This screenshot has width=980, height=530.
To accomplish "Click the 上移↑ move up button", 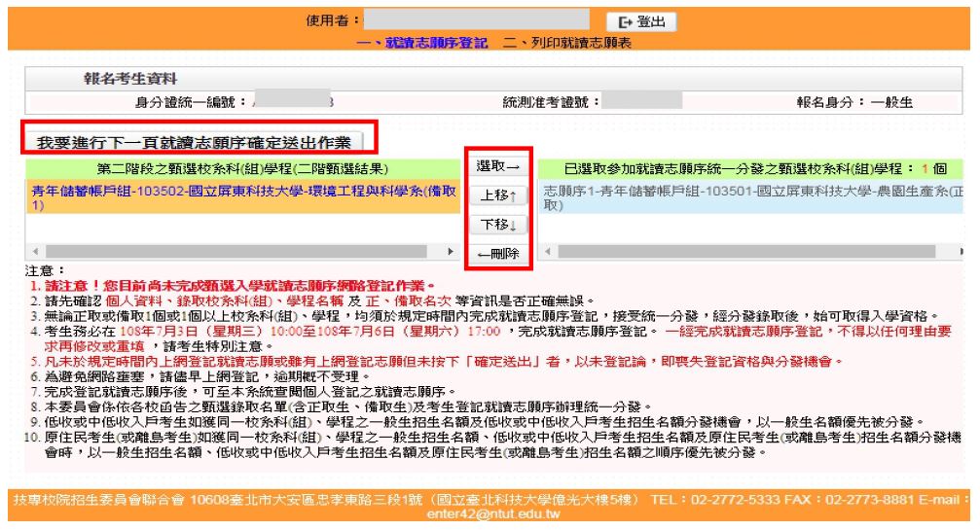I will [498, 195].
